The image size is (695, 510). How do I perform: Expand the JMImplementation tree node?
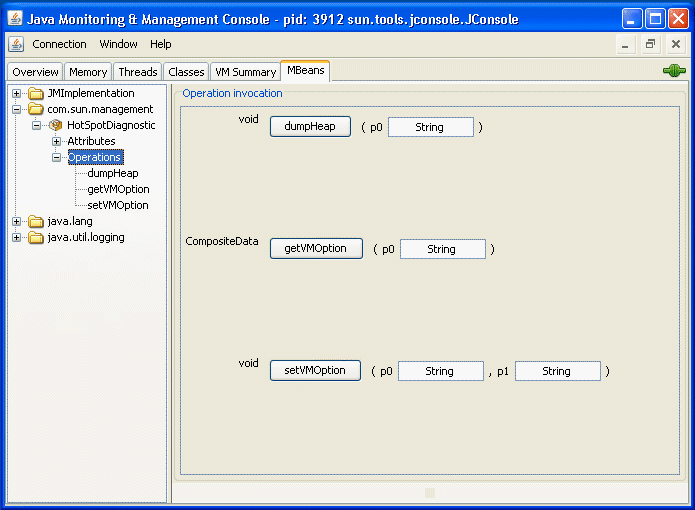click(17, 93)
